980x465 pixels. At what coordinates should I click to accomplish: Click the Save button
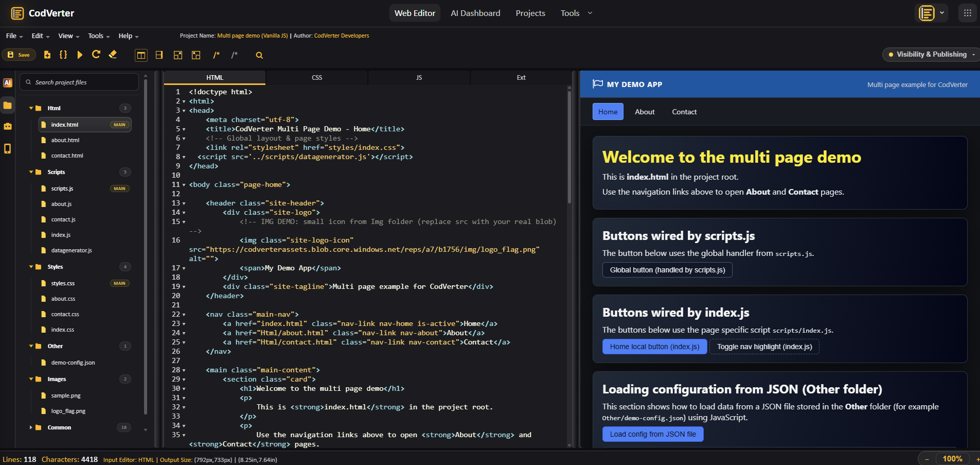tap(19, 55)
